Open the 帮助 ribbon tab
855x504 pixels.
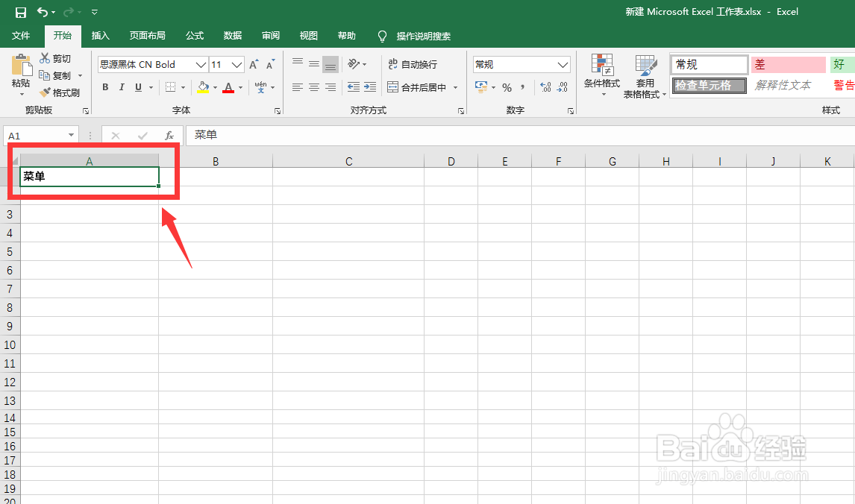[x=347, y=36]
